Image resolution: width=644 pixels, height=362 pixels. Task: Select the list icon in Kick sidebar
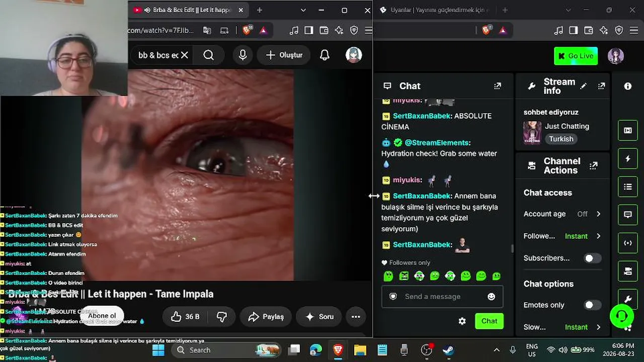[628, 187]
